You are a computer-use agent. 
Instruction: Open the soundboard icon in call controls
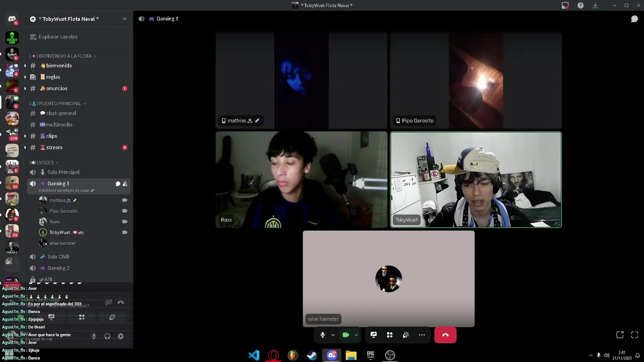[x=406, y=335]
